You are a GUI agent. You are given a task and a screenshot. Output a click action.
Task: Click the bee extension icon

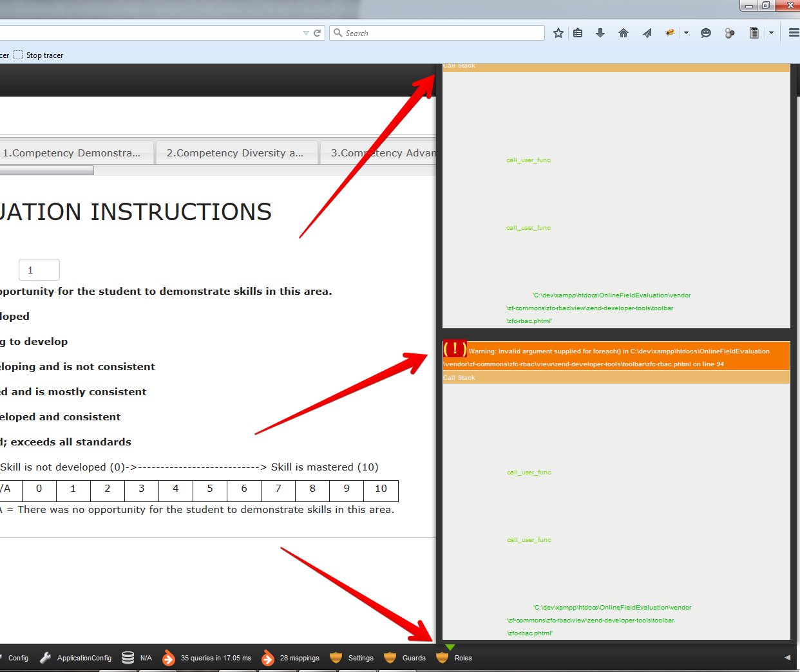click(x=671, y=33)
